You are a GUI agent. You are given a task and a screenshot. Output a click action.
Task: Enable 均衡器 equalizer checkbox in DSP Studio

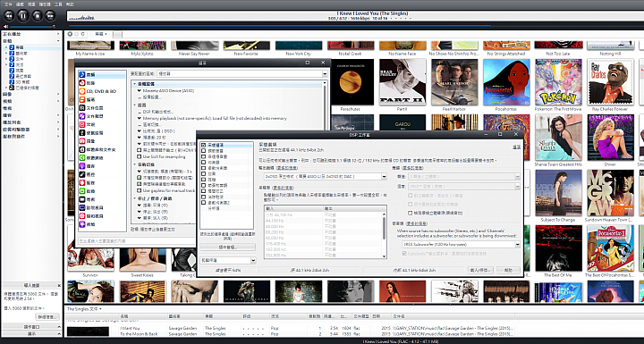(x=203, y=163)
